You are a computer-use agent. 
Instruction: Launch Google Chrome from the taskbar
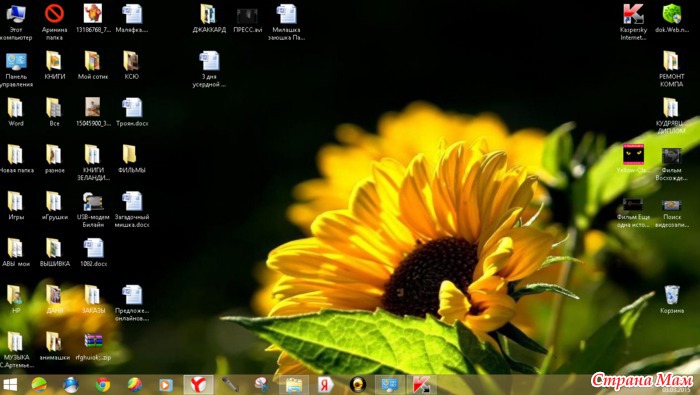point(103,384)
